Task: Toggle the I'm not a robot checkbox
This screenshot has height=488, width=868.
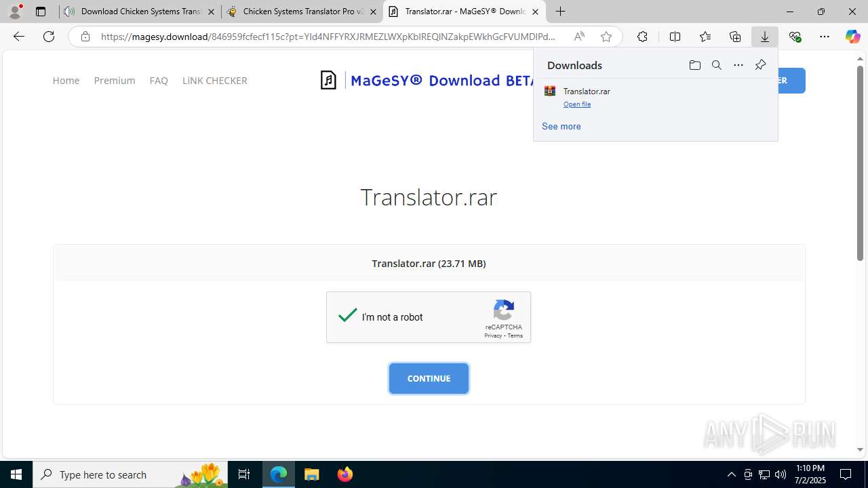Action: coord(348,316)
